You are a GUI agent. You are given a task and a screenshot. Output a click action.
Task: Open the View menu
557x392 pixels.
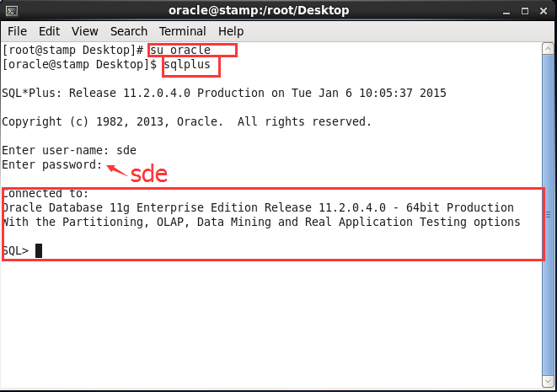coord(84,31)
